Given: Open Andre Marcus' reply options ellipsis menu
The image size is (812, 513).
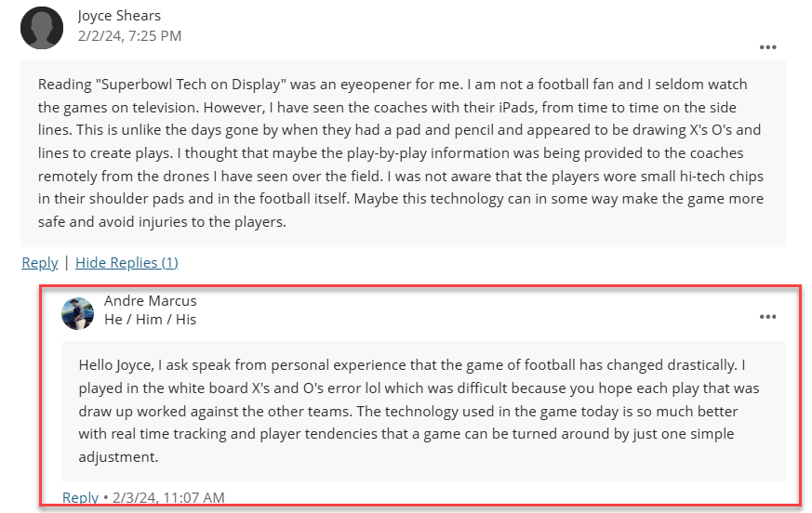Looking at the screenshot, I should point(767,317).
